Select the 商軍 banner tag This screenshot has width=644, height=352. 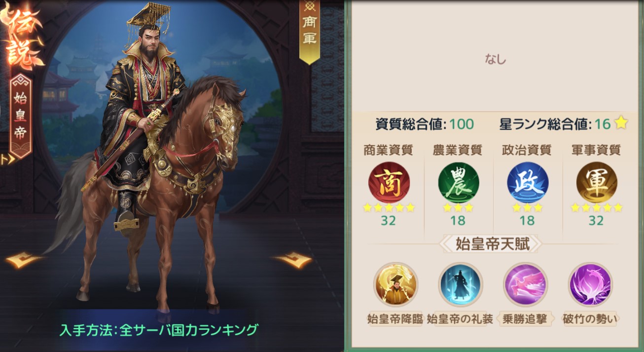coord(310,31)
